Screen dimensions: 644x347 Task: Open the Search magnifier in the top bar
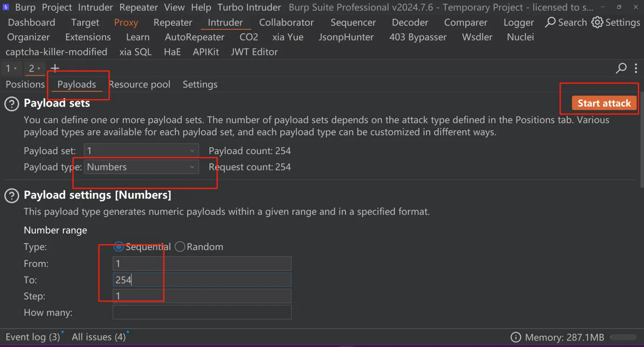coord(550,22)
